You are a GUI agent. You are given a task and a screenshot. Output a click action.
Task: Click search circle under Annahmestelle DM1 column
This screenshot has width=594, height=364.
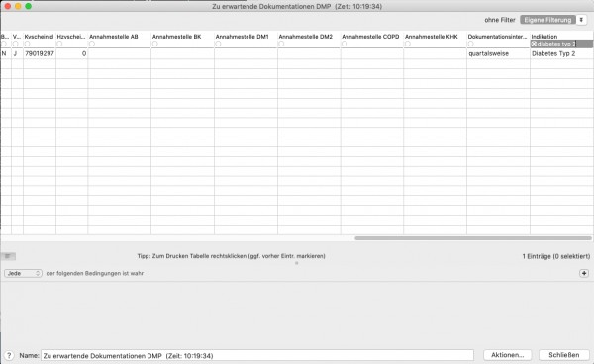(x=218, y=44)
